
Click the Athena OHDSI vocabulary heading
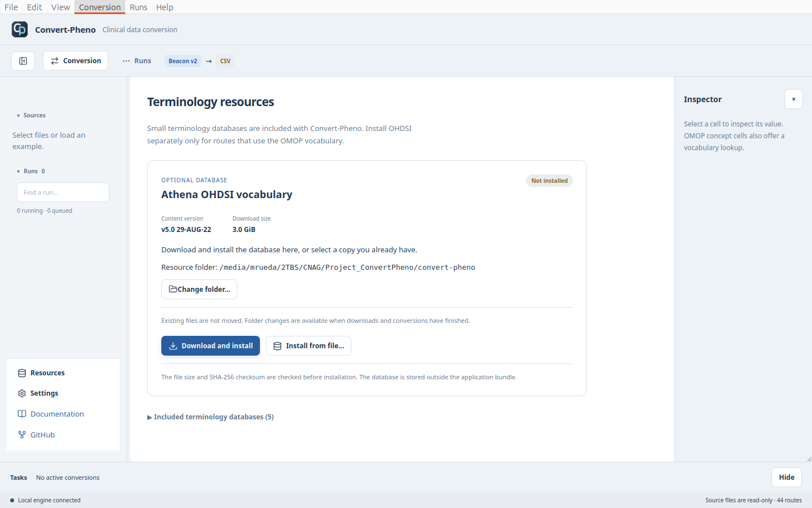click(x=227, y=195)
